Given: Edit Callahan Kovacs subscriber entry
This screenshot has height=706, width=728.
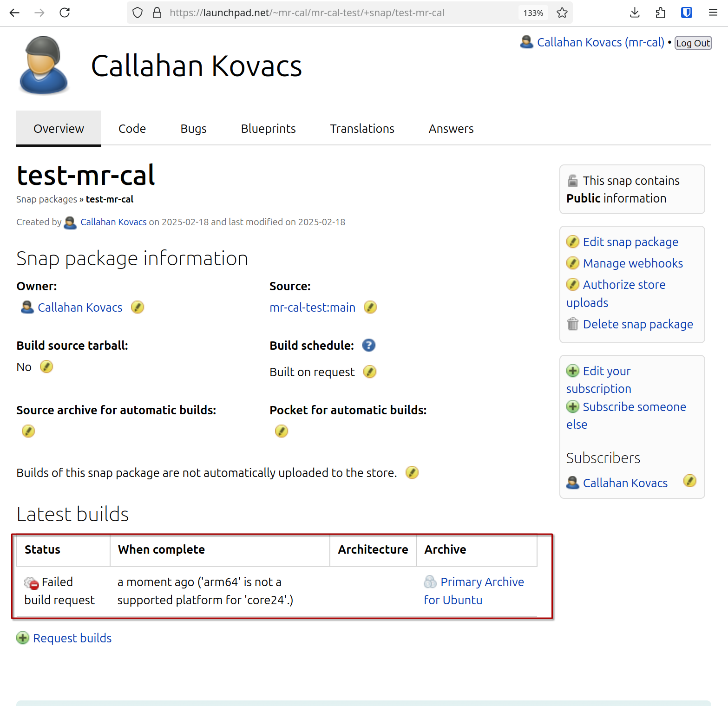Looking at the screenshot, I should coord(690,481).
